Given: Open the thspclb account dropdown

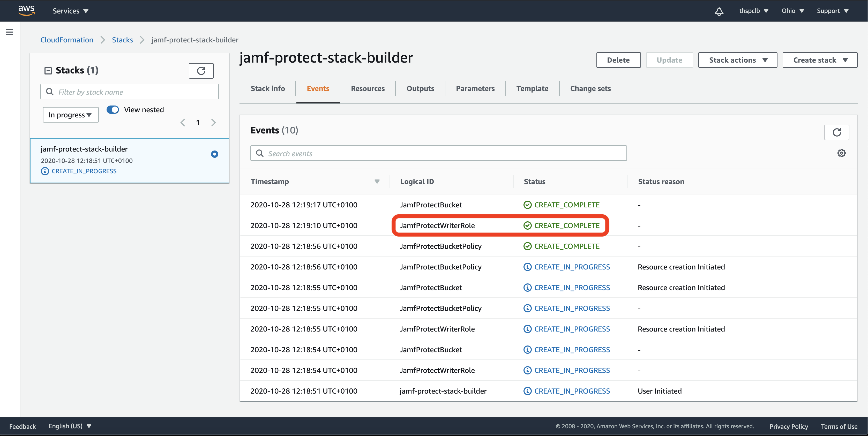Looking at the screenshot, I should point(753,11).
